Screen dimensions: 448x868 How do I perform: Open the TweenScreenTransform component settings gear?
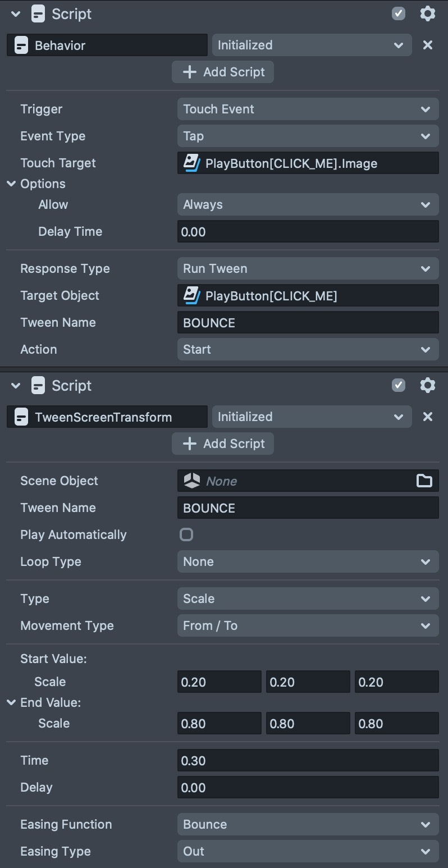427,385
